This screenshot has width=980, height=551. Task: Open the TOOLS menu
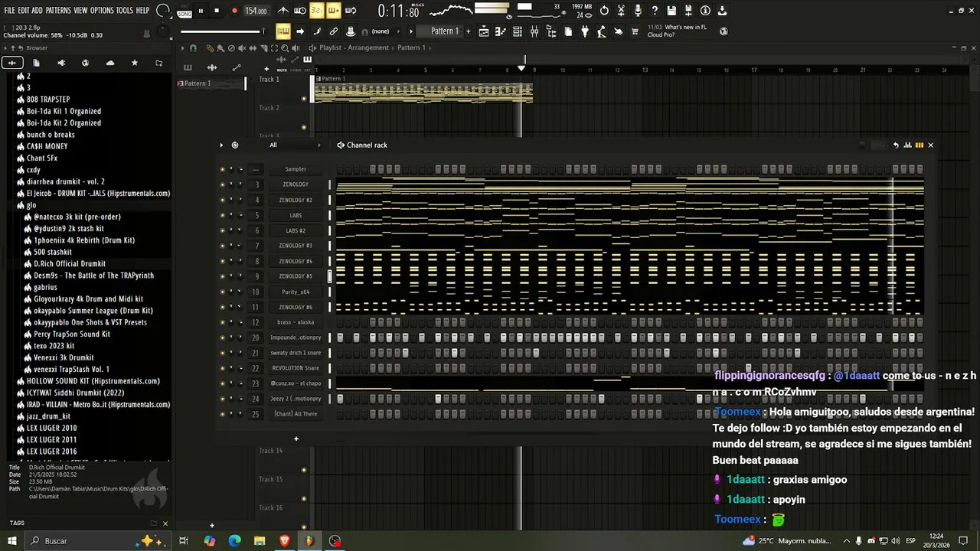[x=124, y=10]
